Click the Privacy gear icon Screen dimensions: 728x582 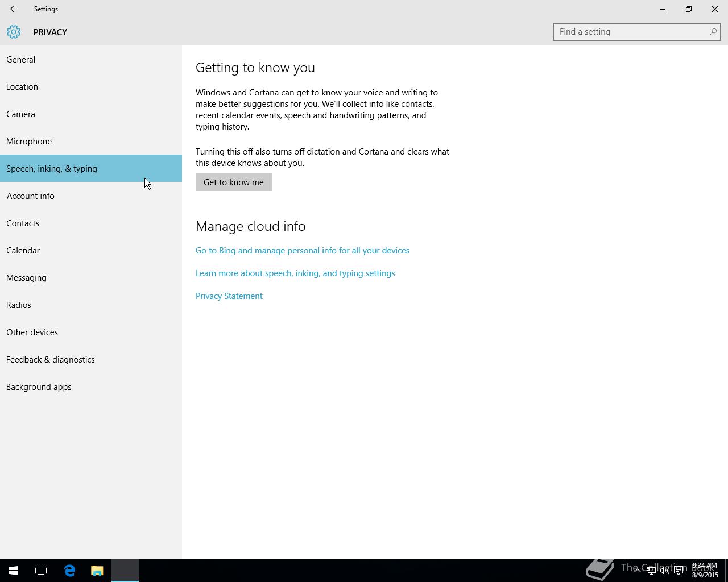click(x=14, y=32)
